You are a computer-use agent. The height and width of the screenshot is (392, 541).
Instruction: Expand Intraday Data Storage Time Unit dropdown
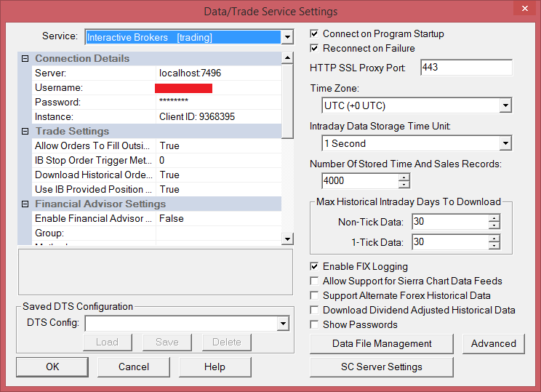click(x=505, y=143)
